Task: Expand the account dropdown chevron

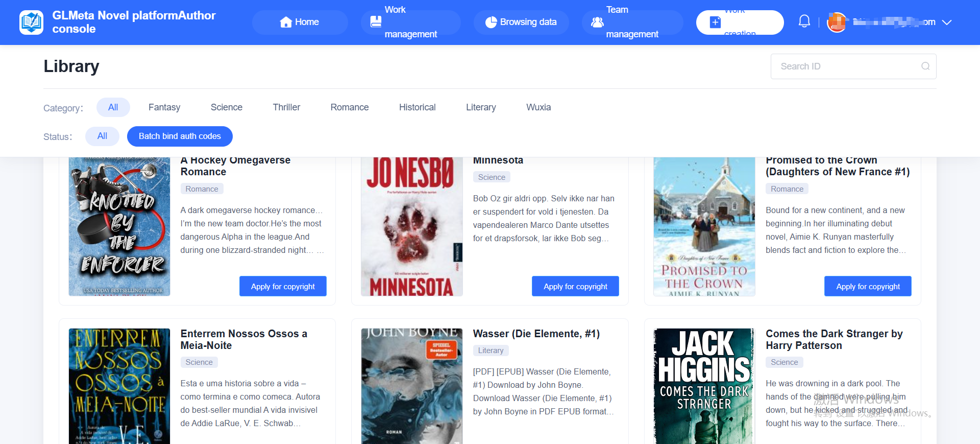Action: point(947,22)
